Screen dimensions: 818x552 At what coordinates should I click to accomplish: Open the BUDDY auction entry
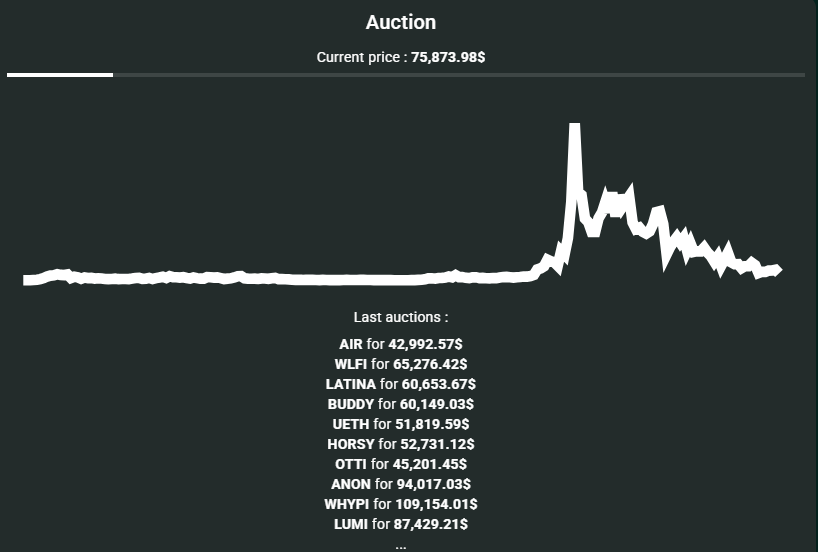pyautogui.click(x=400, y=404)
